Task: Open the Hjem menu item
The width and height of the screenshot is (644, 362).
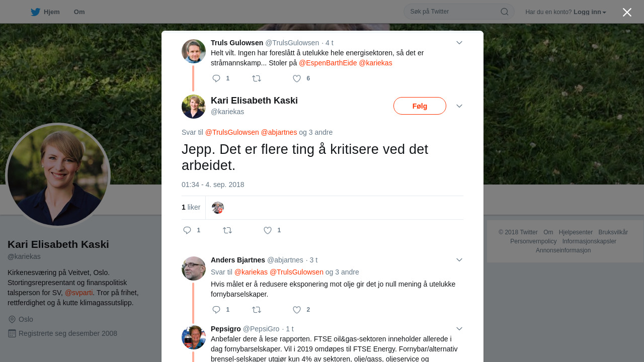Action: pos(45,12)
